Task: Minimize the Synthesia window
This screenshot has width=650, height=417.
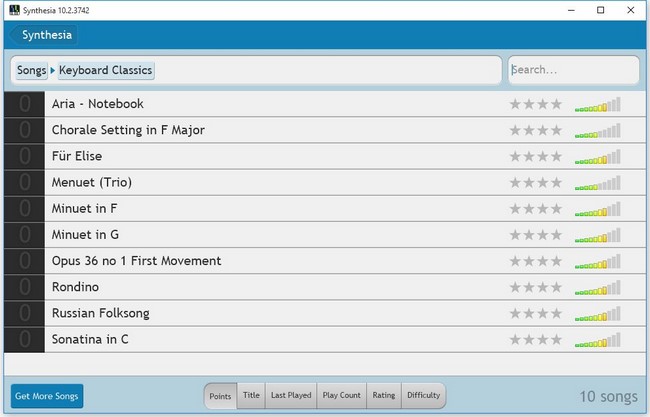Action: tap(571, 10)
